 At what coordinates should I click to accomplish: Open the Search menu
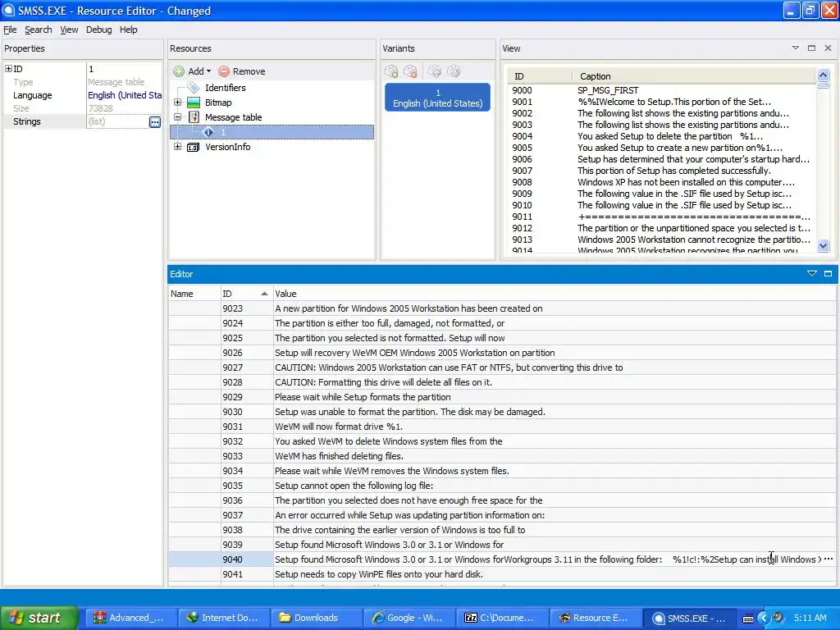coord(38,30)
